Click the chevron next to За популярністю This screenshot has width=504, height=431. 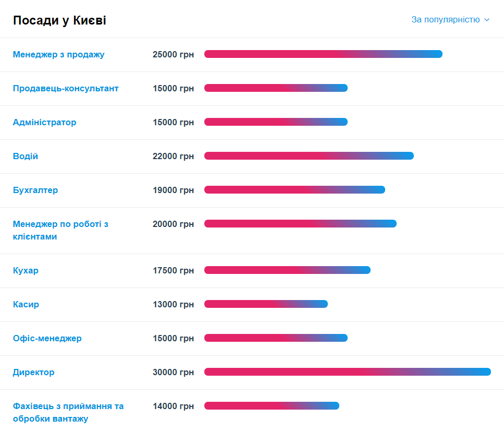[487, 20]
